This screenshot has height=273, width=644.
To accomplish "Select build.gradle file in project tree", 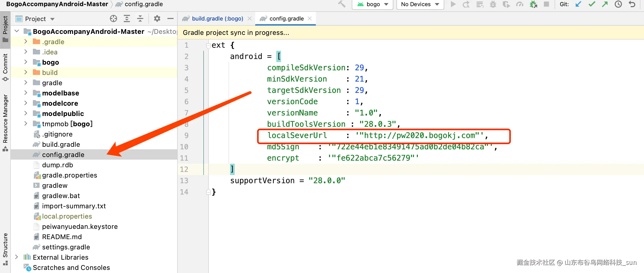I will coord(94,144).
